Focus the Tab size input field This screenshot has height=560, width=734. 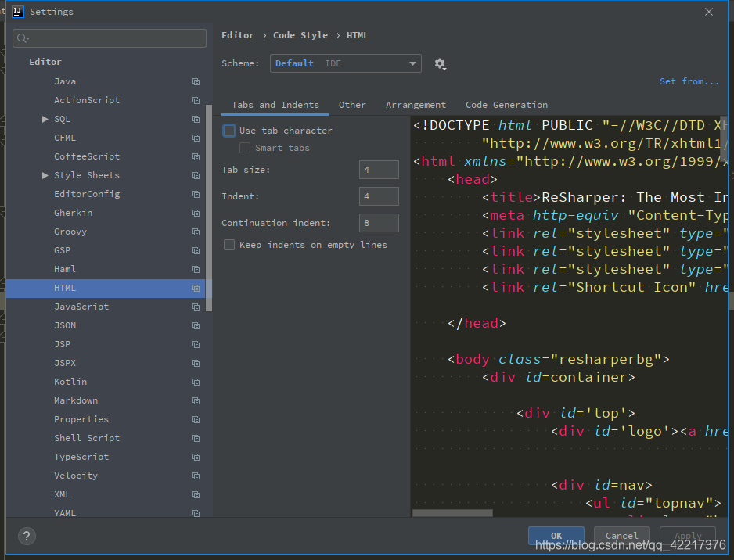coord(379,170)
